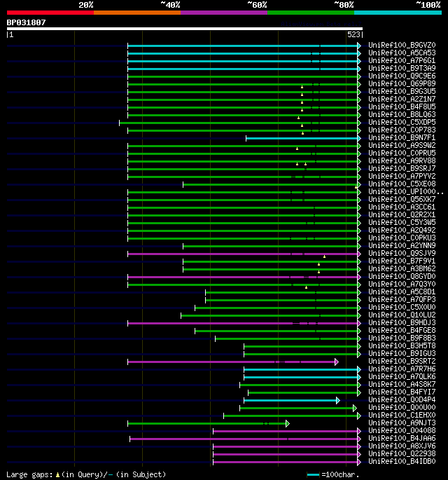Image resolution: width=448 pixels, height=480 pixels.
Task: Open the UniRef100_C1EHX0 entry
Action: click(x=402, y=416)
